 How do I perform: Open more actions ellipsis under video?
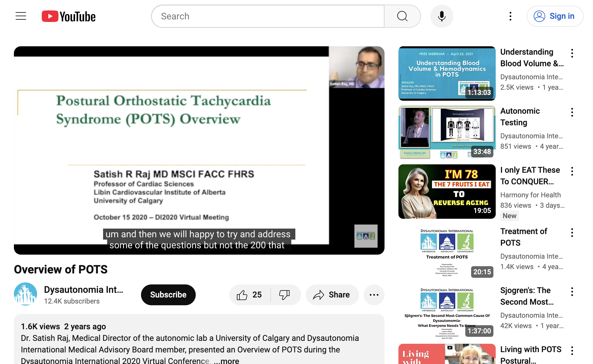(374, 295)
